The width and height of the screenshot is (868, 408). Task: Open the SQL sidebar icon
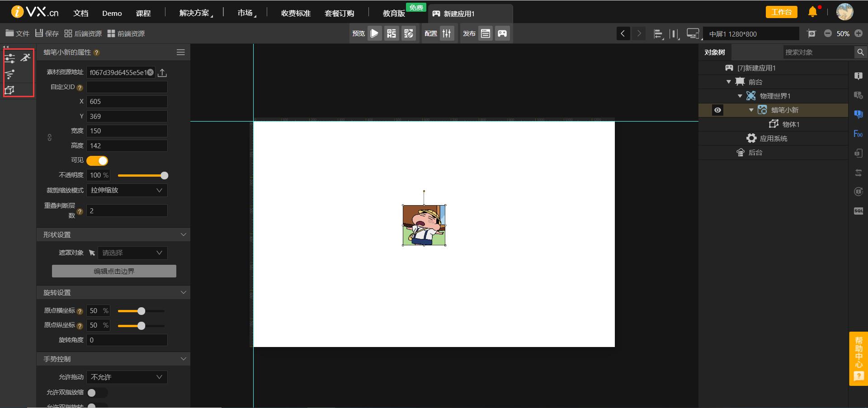858,211
